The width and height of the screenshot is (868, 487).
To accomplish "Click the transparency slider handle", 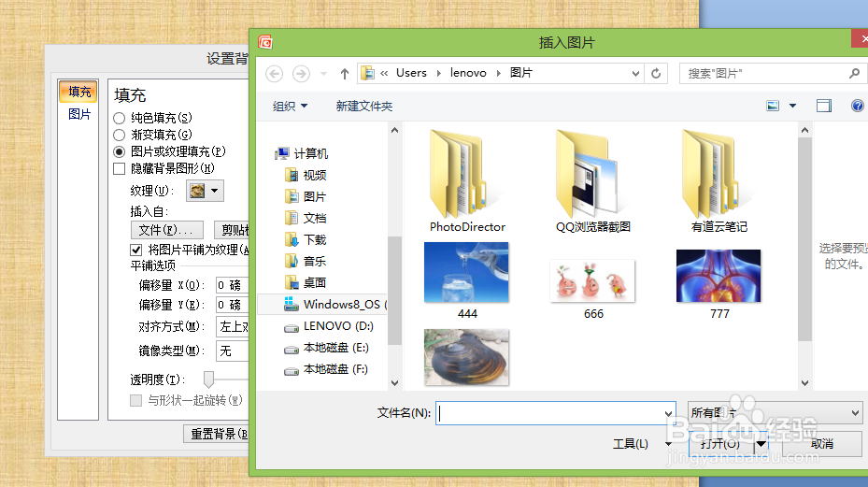I will (x=208, y=380).
